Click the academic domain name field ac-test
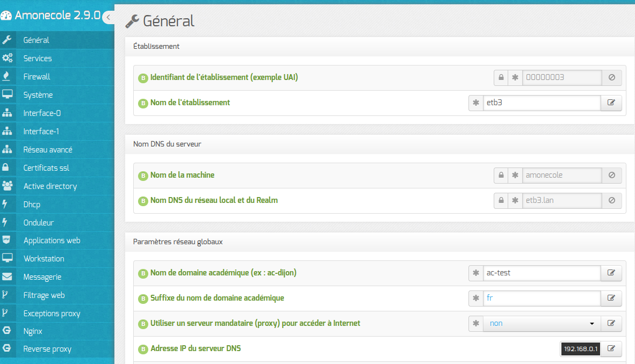This screenshot has width=635, height=364. (x=541, y=273)
